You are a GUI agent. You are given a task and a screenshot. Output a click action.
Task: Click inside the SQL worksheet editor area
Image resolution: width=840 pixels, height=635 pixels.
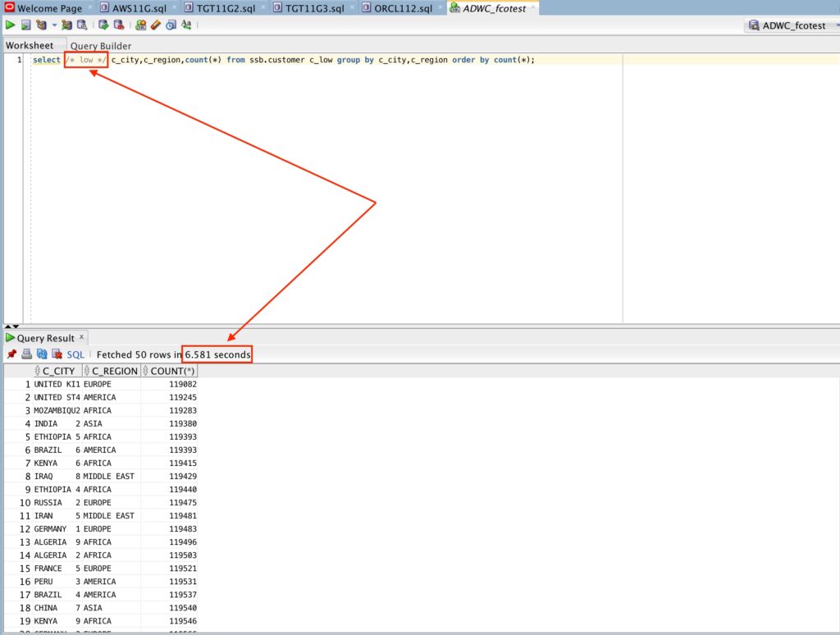coord(328,189)
